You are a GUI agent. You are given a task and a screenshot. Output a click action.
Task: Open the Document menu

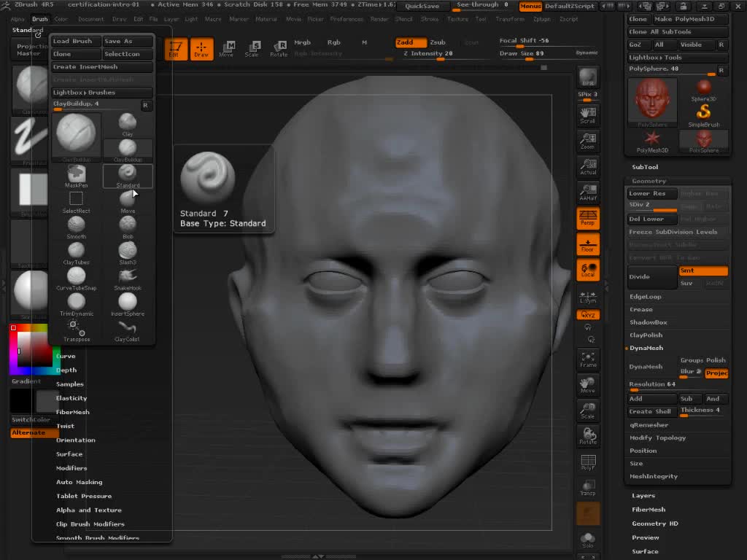pos(90,19)
